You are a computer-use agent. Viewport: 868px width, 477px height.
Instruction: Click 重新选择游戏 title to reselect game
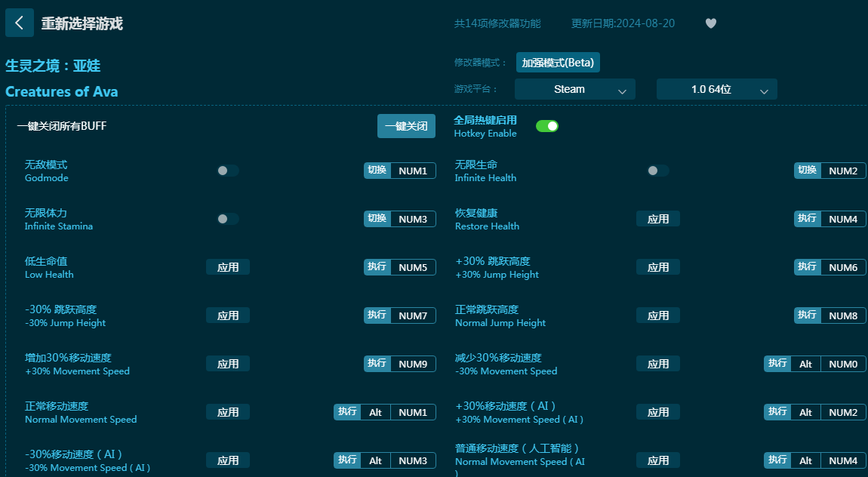82,23
